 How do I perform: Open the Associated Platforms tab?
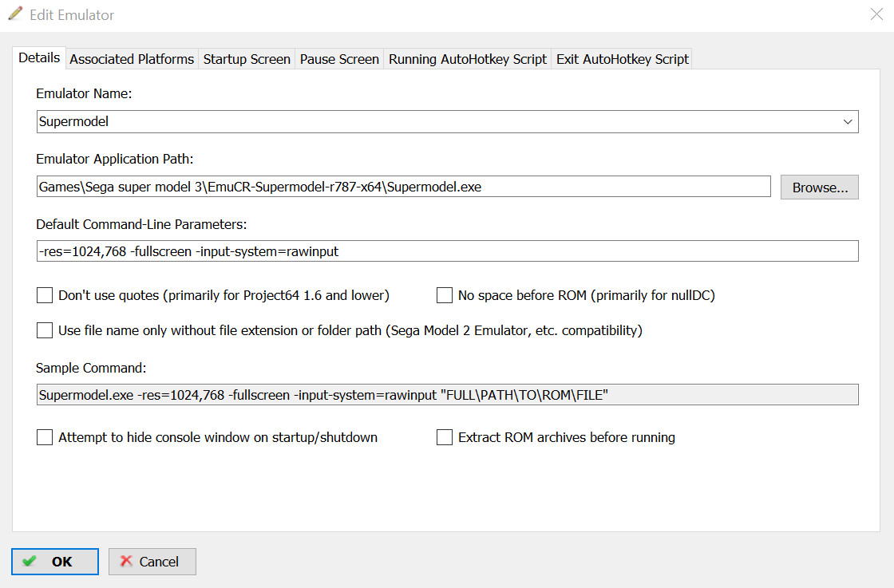(x=132, y=59)
